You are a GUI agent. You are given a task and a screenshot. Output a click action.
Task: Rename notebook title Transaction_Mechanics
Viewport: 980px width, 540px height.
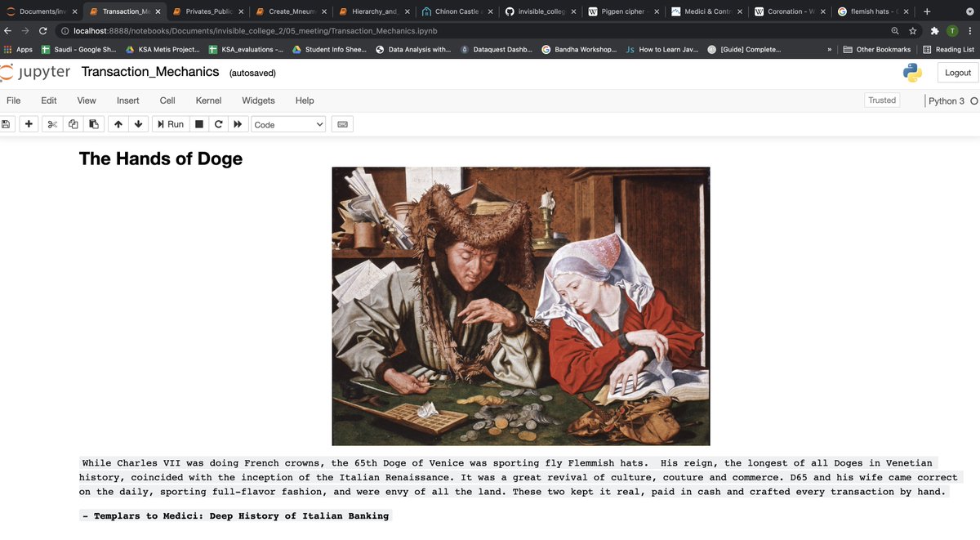(150, 72)
